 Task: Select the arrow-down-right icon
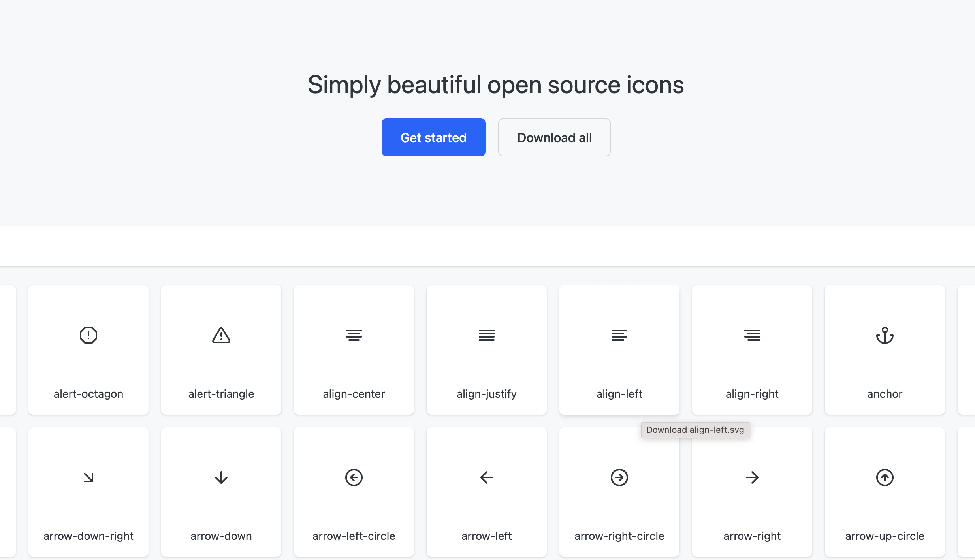tap(88, 477)
